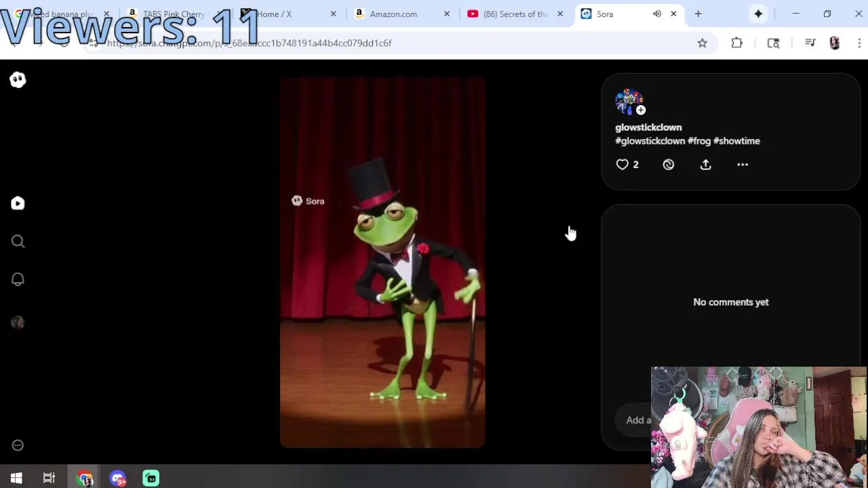Close the Home / X tab
The height and width of the screenshot is (488, 868).
[333, 14]
